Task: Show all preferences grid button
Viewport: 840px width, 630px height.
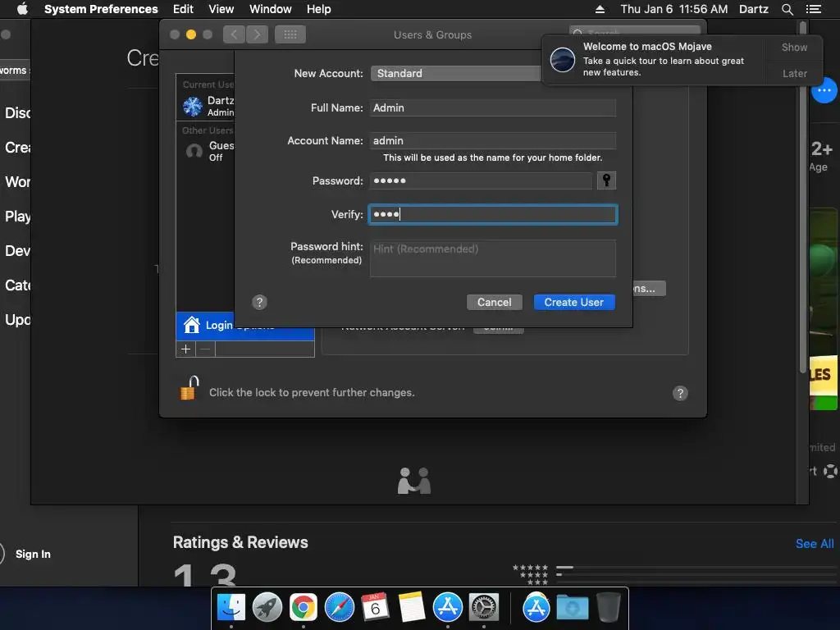Action: (x=290, y=34)
